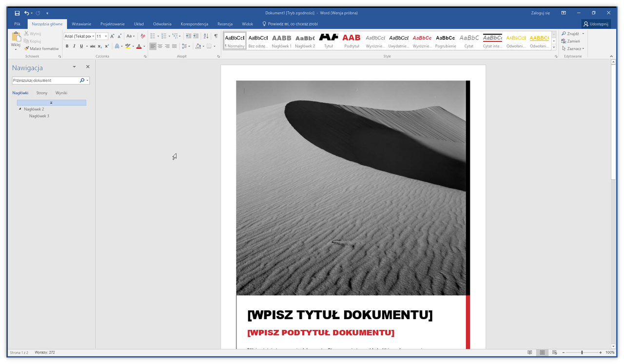The height and width of the screenshot is (364, 624).
Task: Toggle italic formatting
Action: (74, 46)
